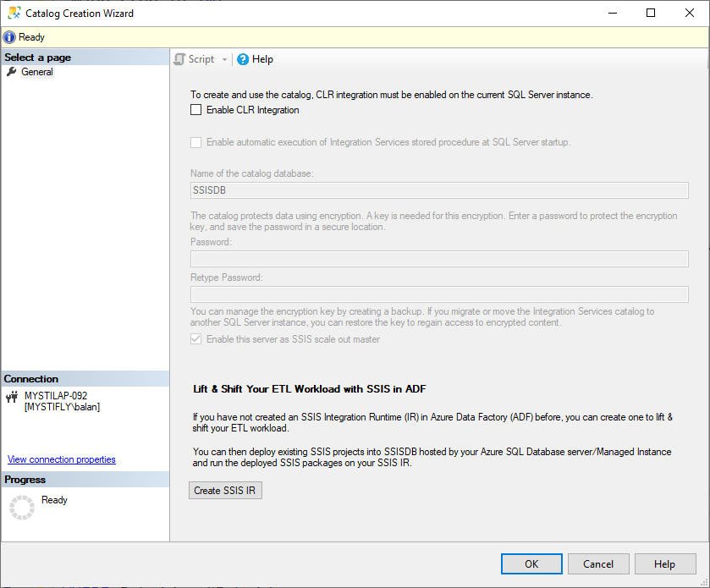Image resolution: width=710 pixels, height=588 pixels.
Task: Click the catalog database name field SSISDB
Action: click(439, 190)
